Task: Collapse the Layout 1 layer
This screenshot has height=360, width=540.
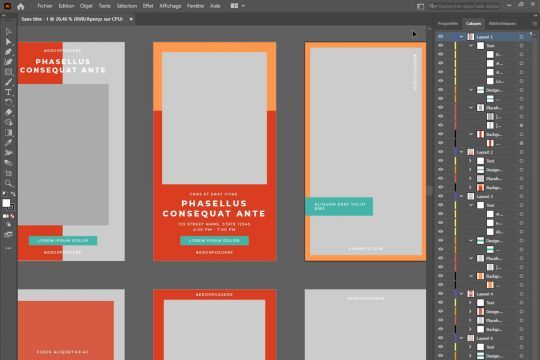Action: click(x=461, y=37)
